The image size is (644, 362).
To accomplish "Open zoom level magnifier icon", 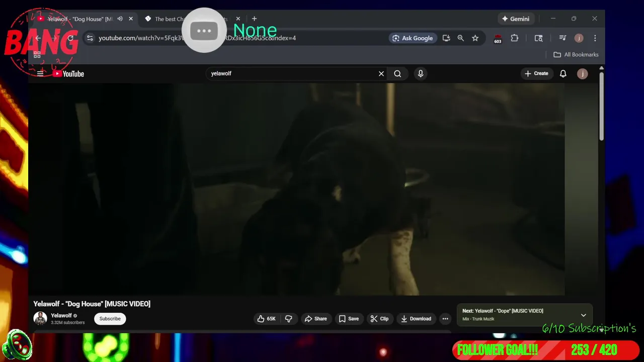I will (x=460, y=38).
